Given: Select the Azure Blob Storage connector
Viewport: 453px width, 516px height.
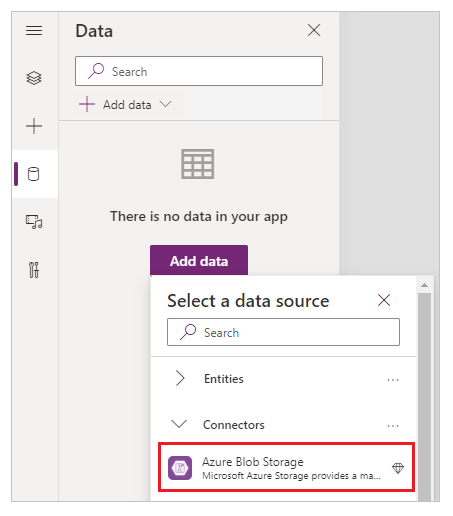Looking at the screenshot, I should 287,467.
